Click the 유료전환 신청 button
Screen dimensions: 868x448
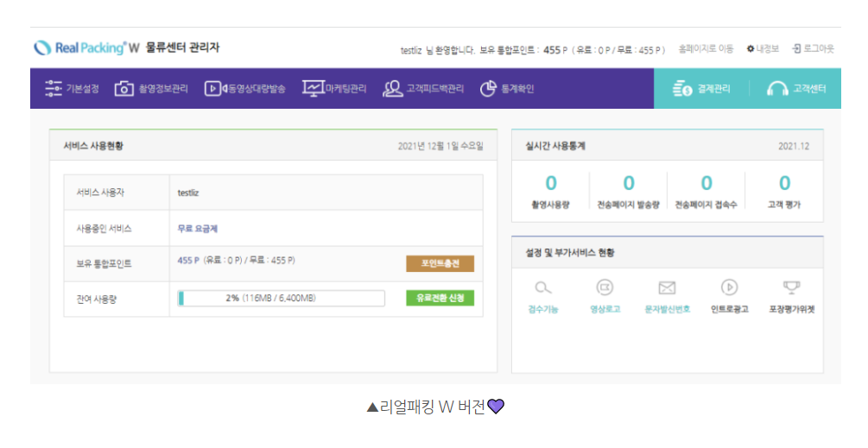(440, 298)
